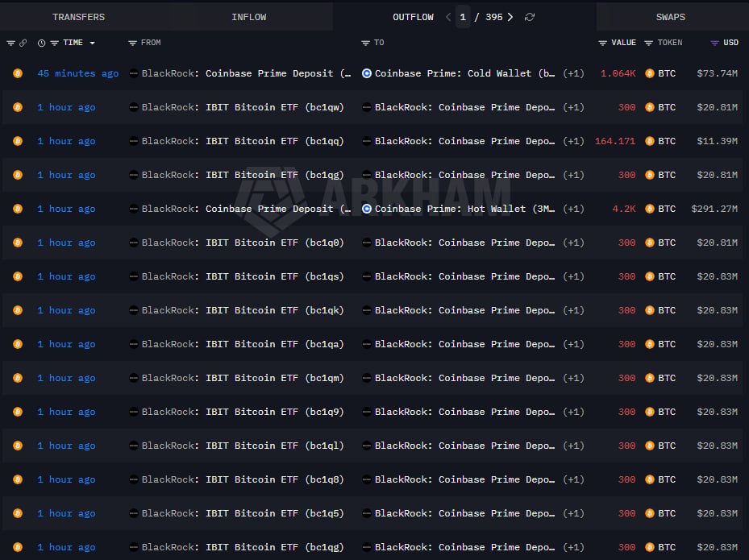This screenshot has height=560, width=749.
Task: Expand (+1) on the 164.171 BTC row
Action: tap(573, 141)
